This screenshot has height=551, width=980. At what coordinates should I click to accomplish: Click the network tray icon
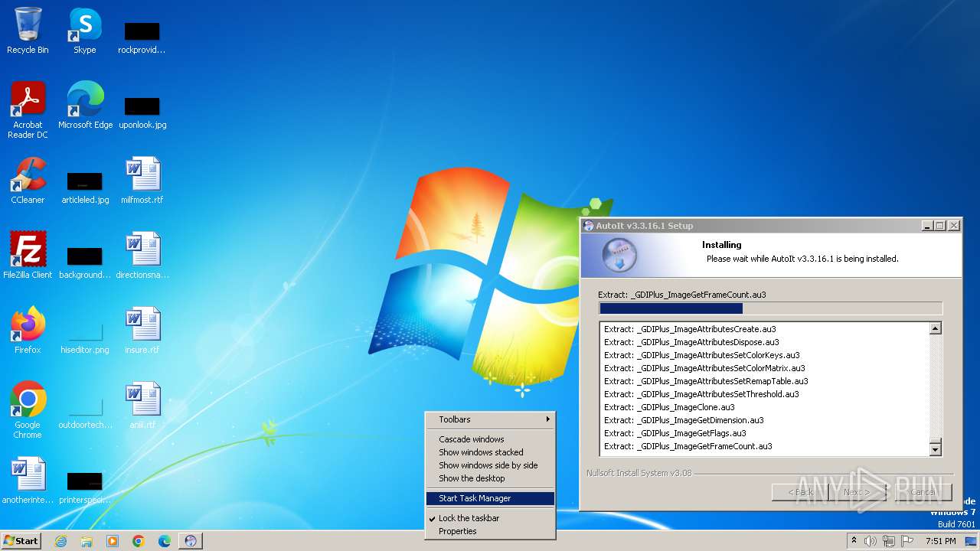[x=889, y=541]
